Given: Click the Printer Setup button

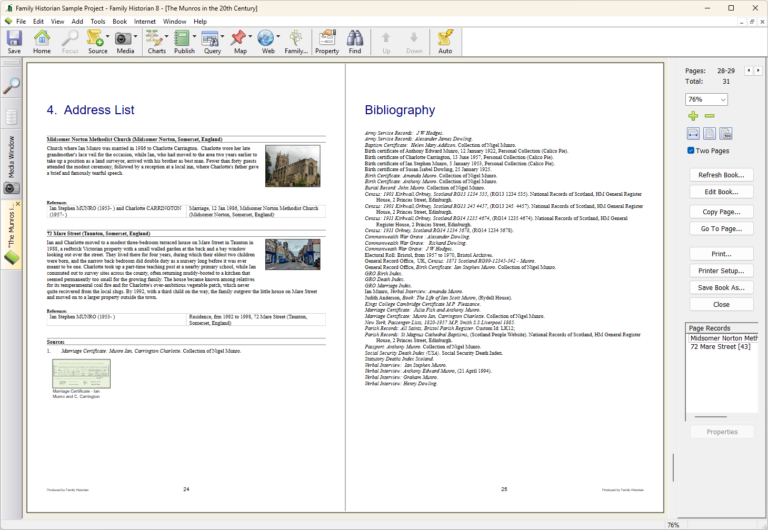Looking at the screenshot, I should pos(721,270).
